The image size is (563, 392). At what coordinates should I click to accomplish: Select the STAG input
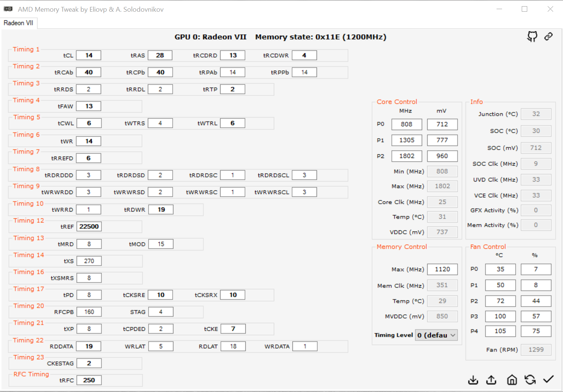coord(161,312)
